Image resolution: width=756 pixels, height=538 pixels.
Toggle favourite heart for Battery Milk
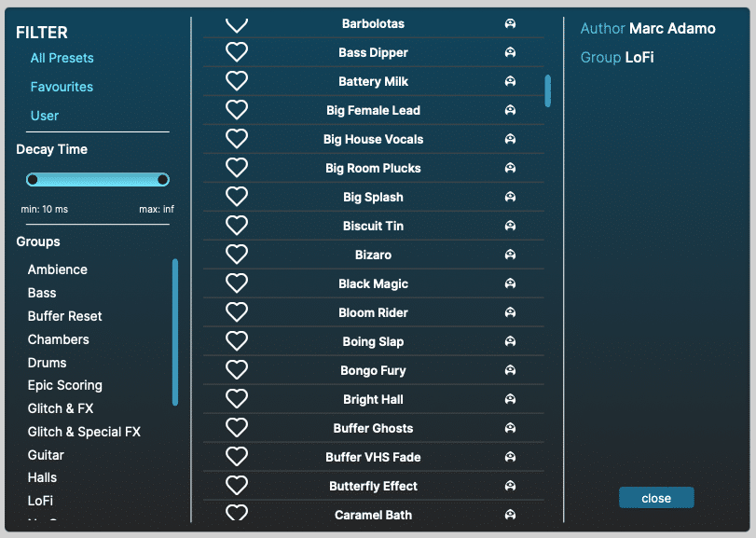[x=237, y=81]
